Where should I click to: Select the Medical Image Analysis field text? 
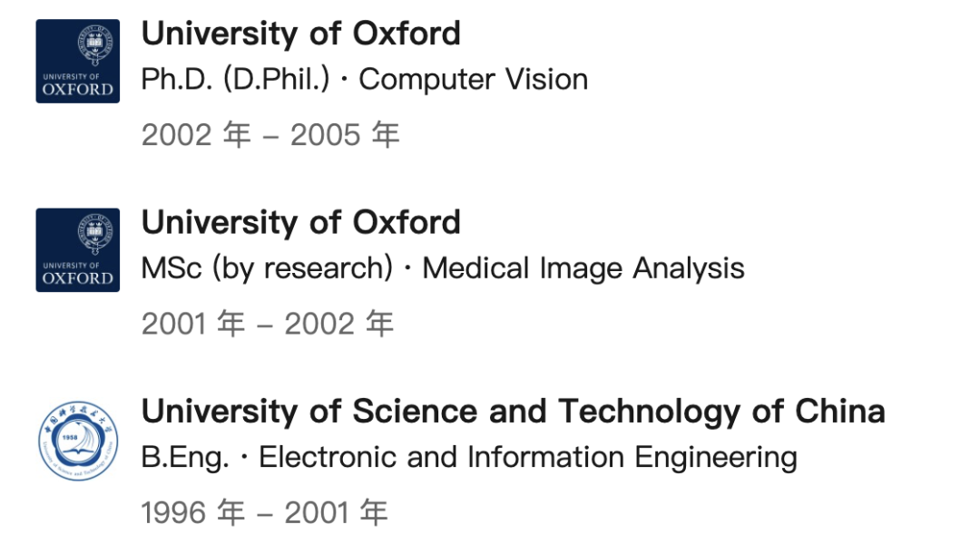tap(583, 268)
